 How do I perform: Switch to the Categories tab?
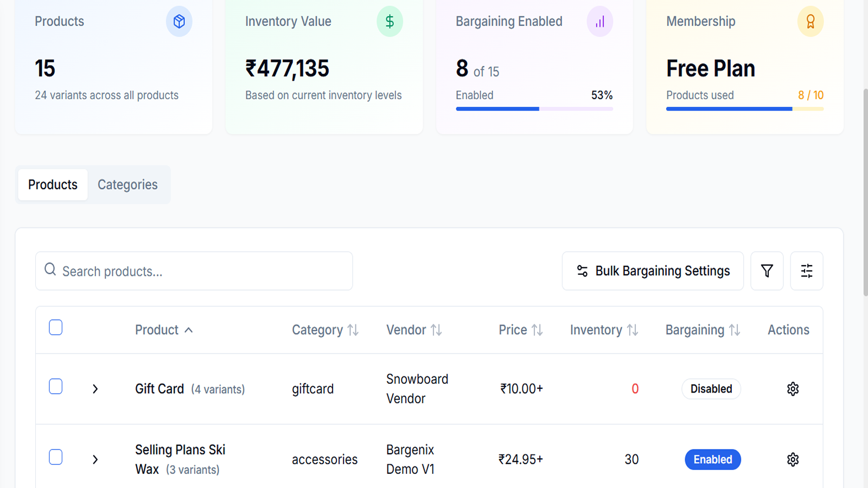[x=127, y=184]
